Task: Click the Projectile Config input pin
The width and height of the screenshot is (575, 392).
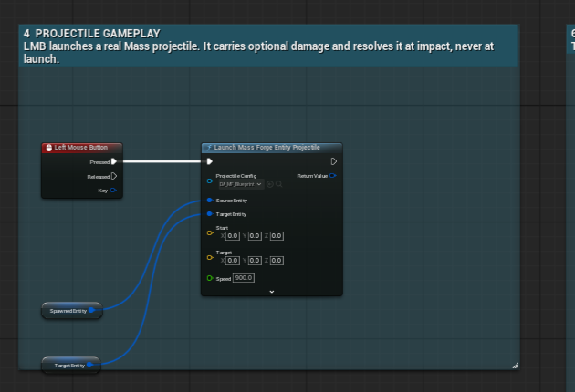Action: click(x=210, y=181)
